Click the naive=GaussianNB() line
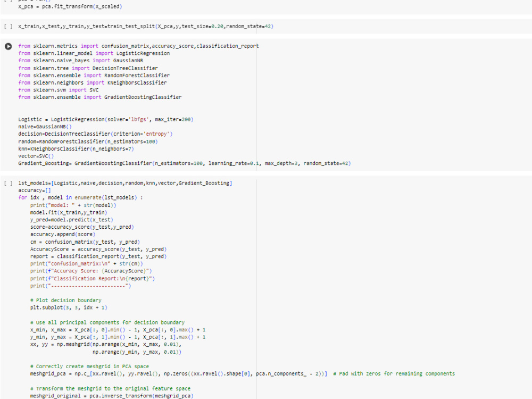The width and height of the screenshot is (532, 399). click(x=45, y=127)
